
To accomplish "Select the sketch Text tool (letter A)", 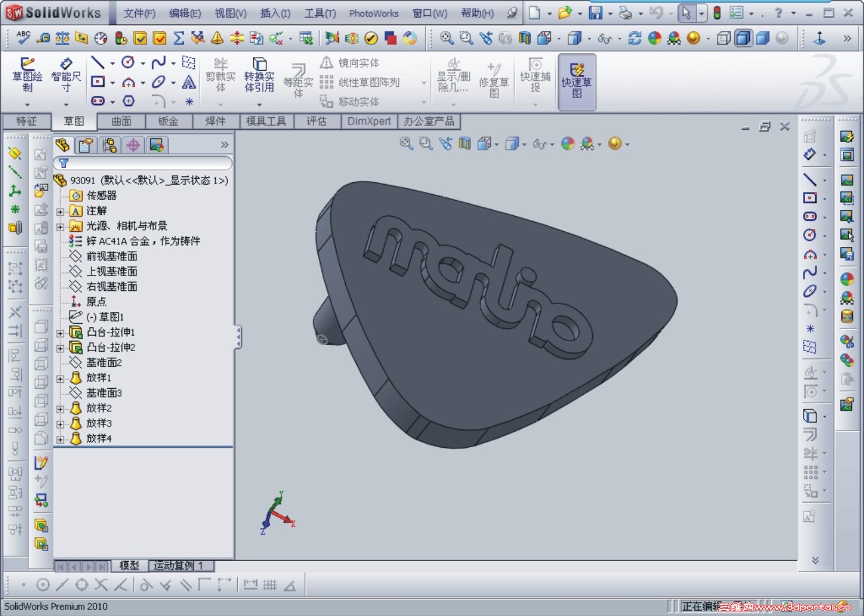I will point(189,82).
